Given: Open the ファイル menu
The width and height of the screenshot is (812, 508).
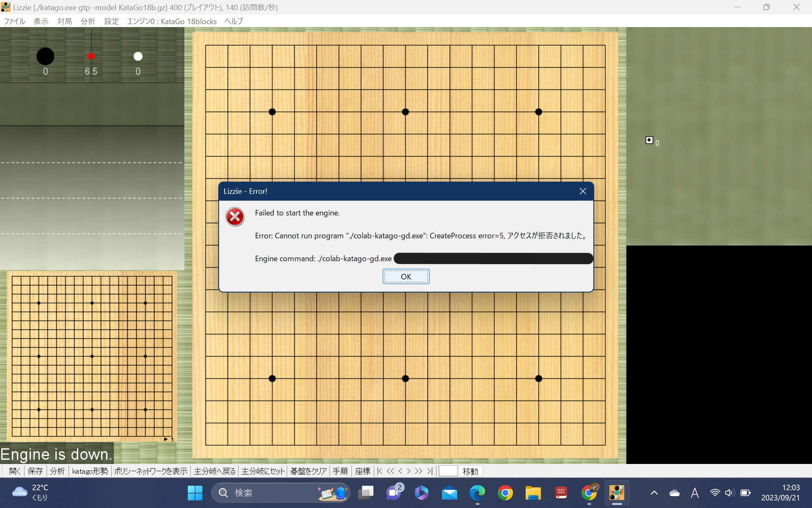Looking at the screenshot, I should [x=14, y=21].
